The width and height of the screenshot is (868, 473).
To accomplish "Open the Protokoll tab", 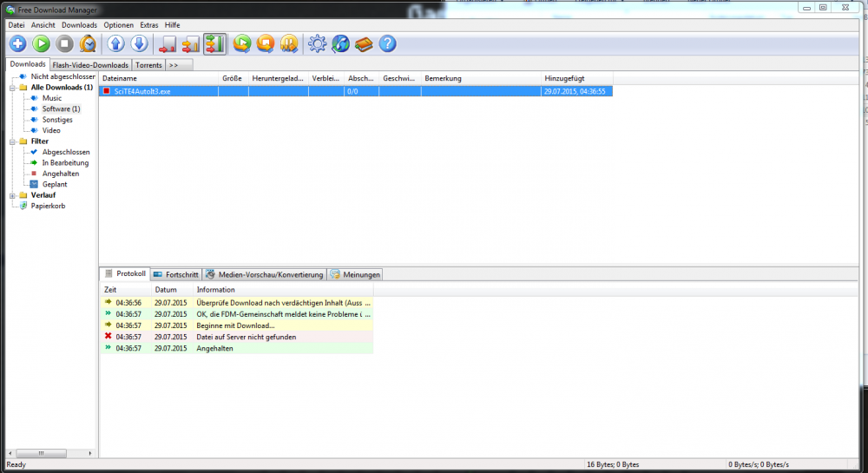I will (126, 274).
